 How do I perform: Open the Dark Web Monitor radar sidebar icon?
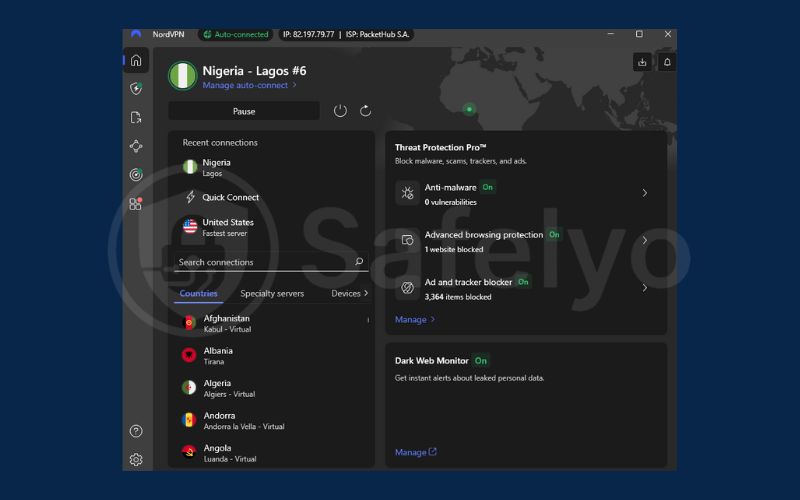(136, 175)
